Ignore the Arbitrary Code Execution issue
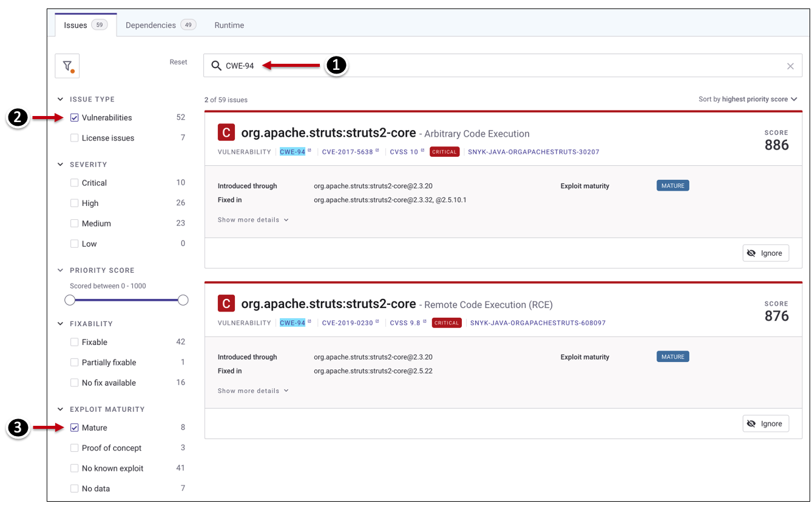 (x=765, y=253)
